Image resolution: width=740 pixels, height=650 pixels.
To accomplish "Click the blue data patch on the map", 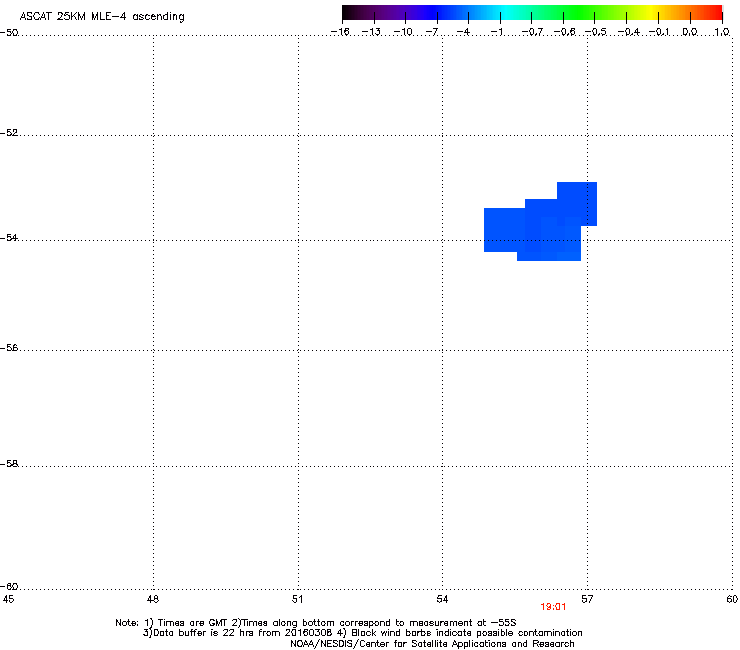I will coord(540,222).
